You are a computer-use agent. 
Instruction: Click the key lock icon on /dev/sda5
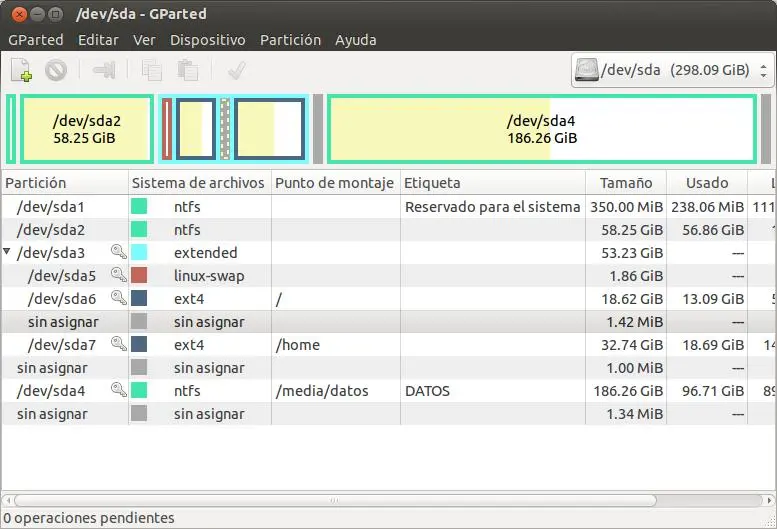tap(118, 275)
